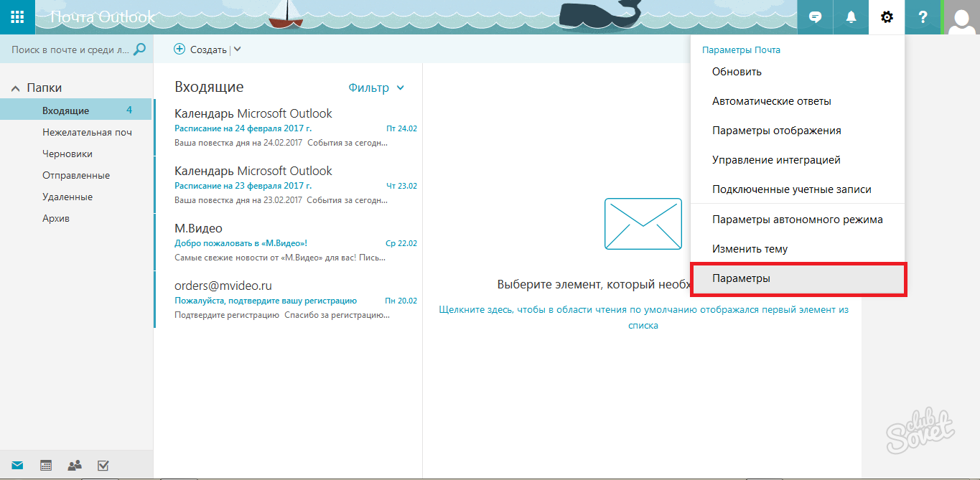Click the settings gear icon

coord(887,17)
